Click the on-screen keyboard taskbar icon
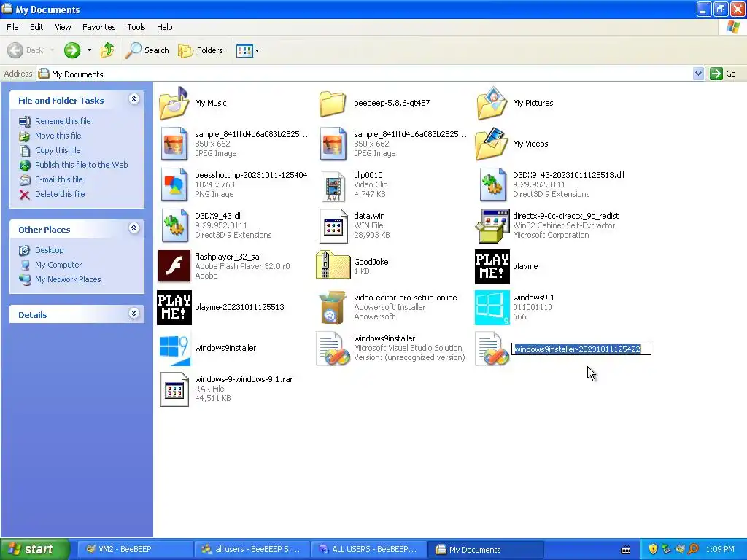 coord(626,550)
